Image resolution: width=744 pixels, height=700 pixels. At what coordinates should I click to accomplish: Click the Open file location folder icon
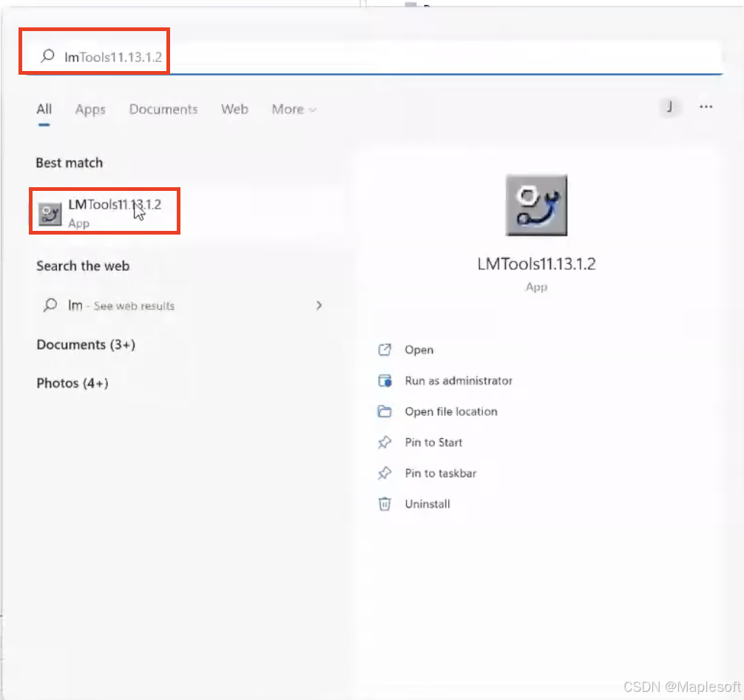tap(385, 411)
